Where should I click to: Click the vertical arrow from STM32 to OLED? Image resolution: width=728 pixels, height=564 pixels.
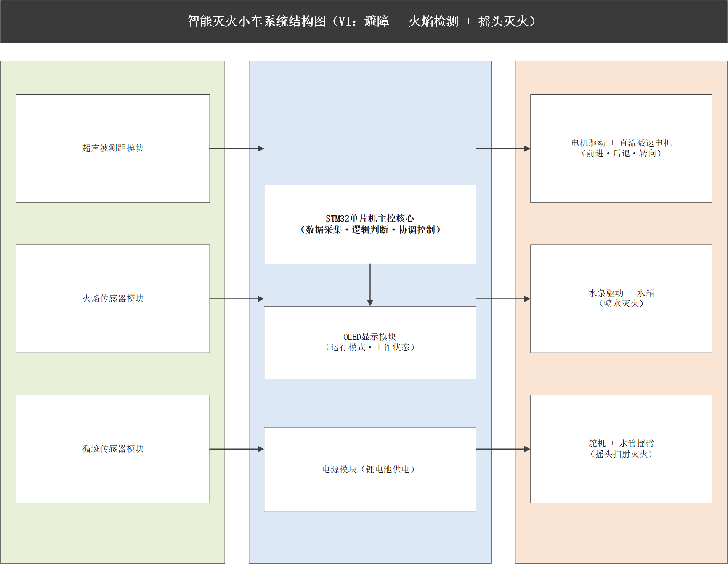point(370,285)
